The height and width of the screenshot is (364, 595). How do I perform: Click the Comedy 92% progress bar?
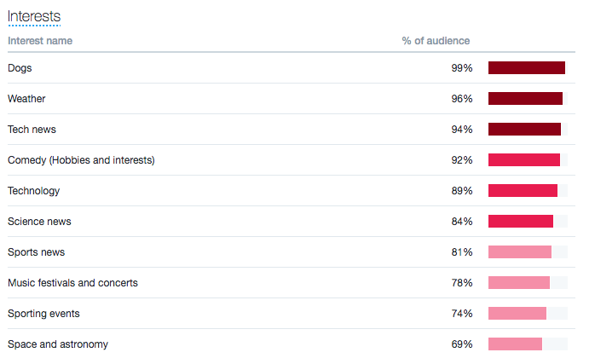point(524,160)
